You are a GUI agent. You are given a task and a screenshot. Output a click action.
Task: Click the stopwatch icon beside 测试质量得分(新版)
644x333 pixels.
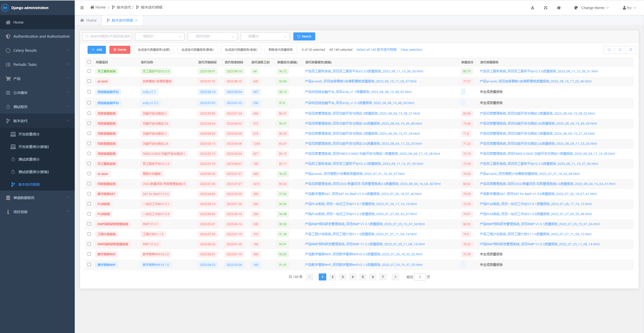point(13,172)
